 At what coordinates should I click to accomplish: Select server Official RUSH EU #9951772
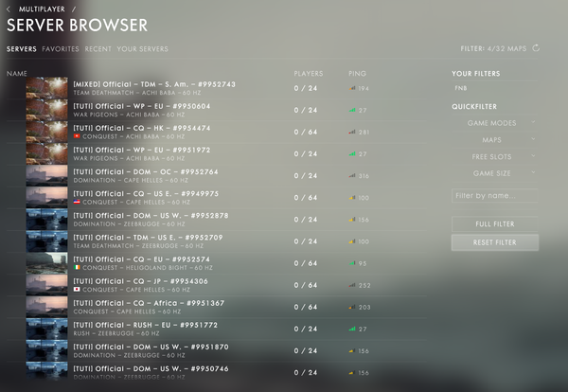217,329
